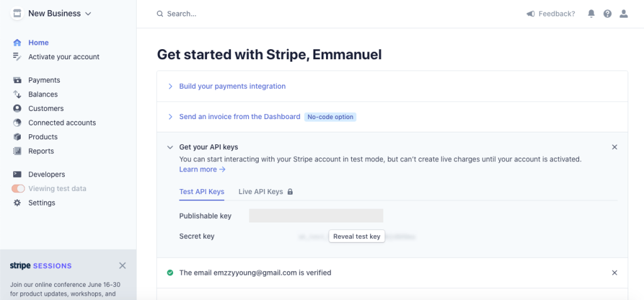The width and height of the screenshot is (644, 300).
Task: Follow the Learn more link
Action: (202, 170)
